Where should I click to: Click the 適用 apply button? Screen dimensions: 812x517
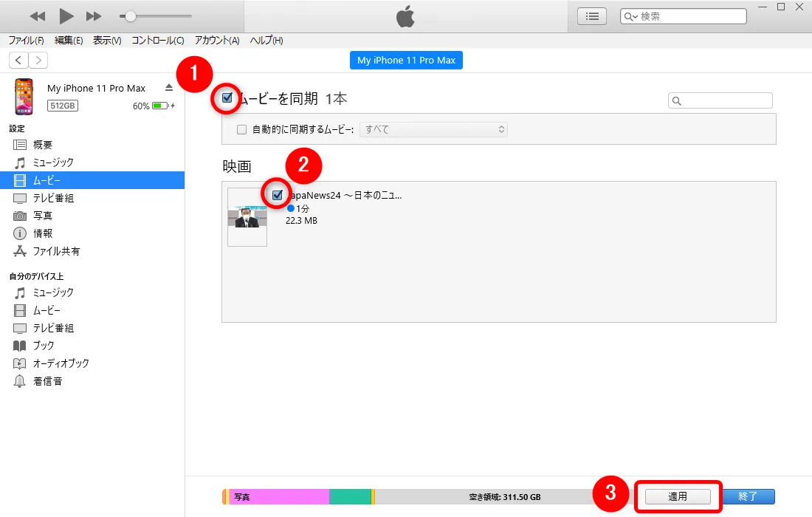coord(678,497)
